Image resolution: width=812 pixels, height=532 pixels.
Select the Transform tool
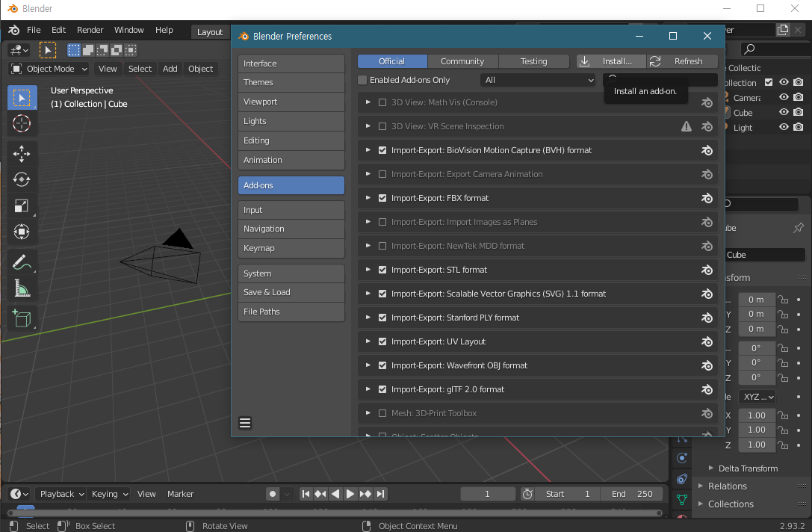pyautogui.click(x=22, y=232)
